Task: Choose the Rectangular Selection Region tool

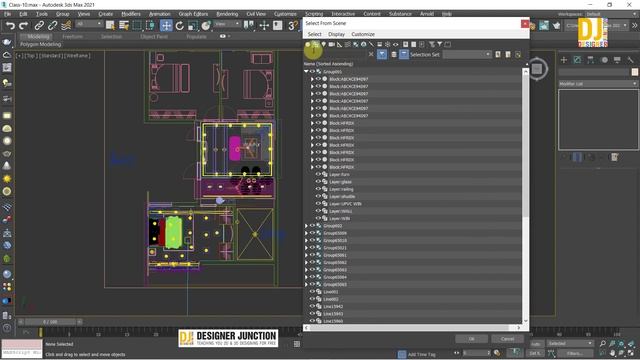Action: pos(137,26)
